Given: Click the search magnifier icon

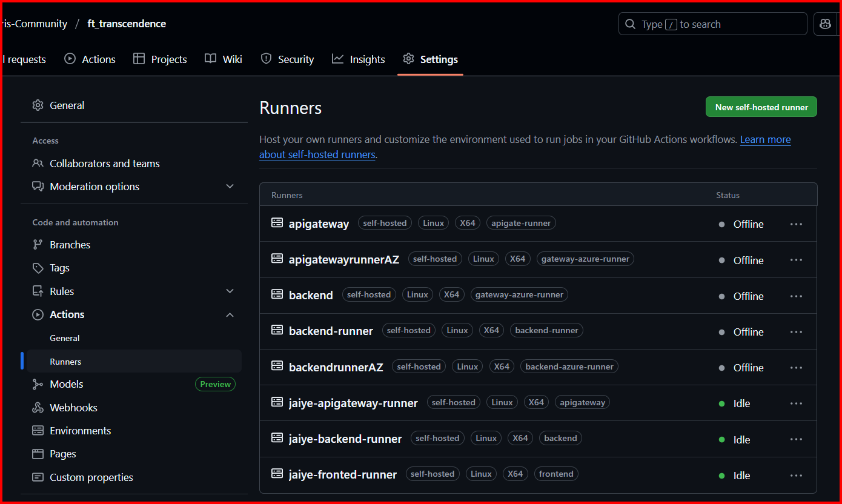Looking at the screenshot, I should tap(630, 24).
